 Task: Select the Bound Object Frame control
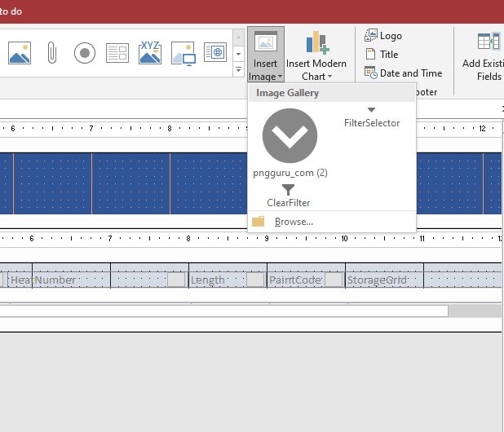click(x=183, y=53)
